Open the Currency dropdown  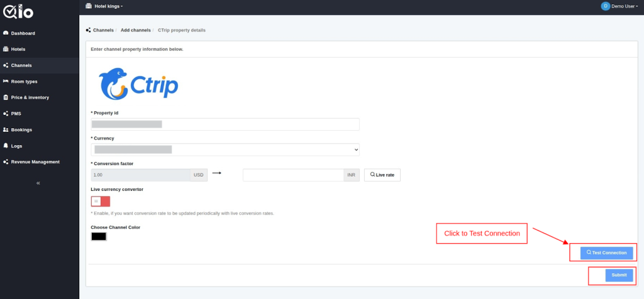(225, 149)
